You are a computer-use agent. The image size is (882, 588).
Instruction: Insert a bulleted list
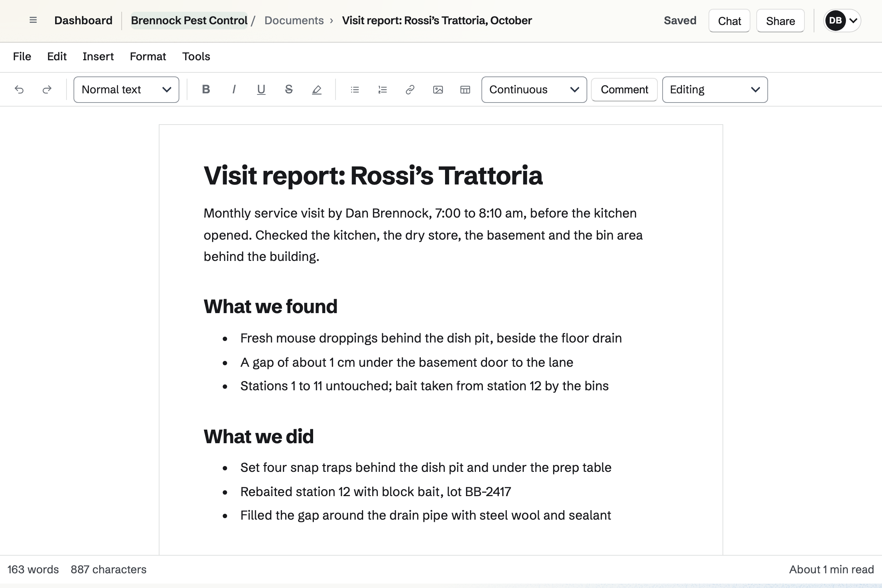[355, 90]
